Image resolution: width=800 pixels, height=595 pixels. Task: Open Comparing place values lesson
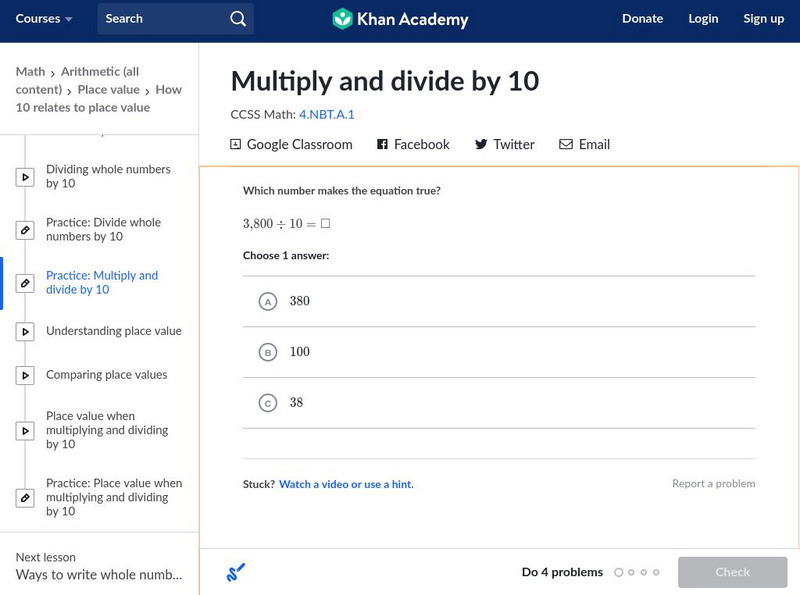tap(106, 375)
